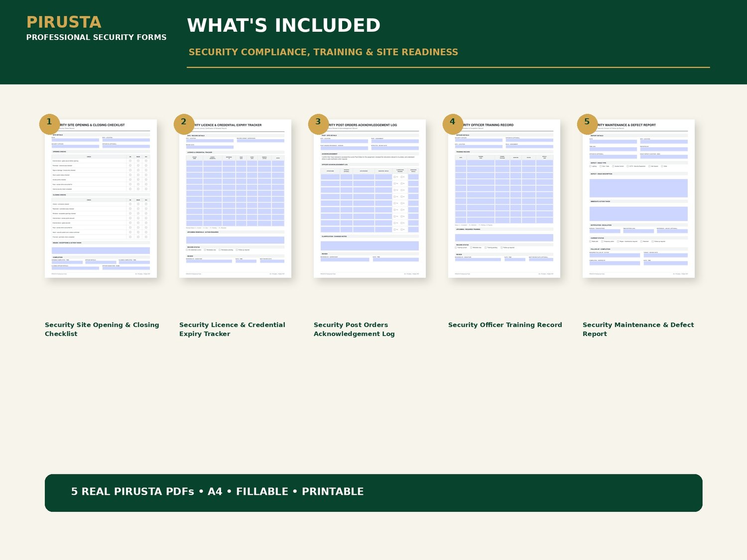Click the number 5 gold badge
This screenshot has width=747, height=560.
[587, 124]
